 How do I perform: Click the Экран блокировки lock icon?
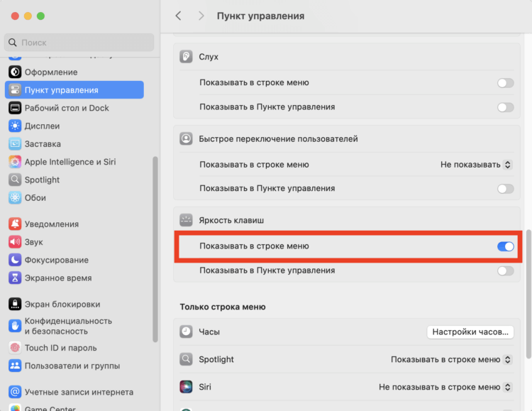15,304
